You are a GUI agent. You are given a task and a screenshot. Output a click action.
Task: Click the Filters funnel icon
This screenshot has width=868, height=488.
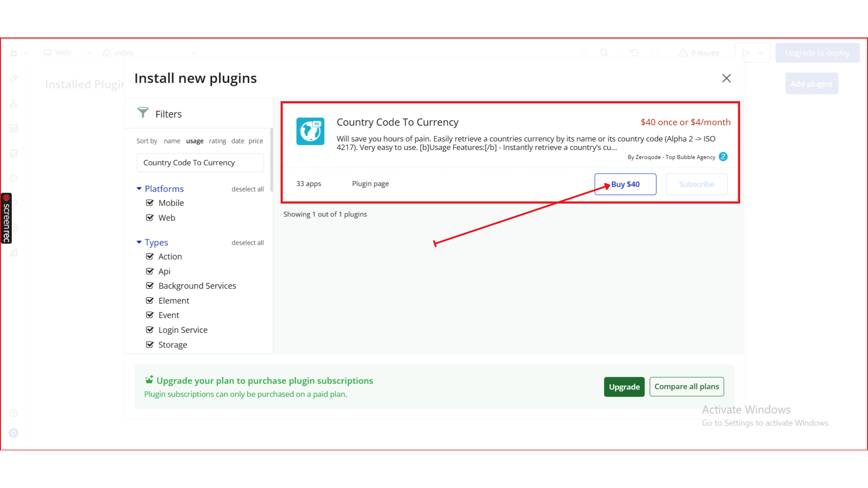[x=143, y=113]
